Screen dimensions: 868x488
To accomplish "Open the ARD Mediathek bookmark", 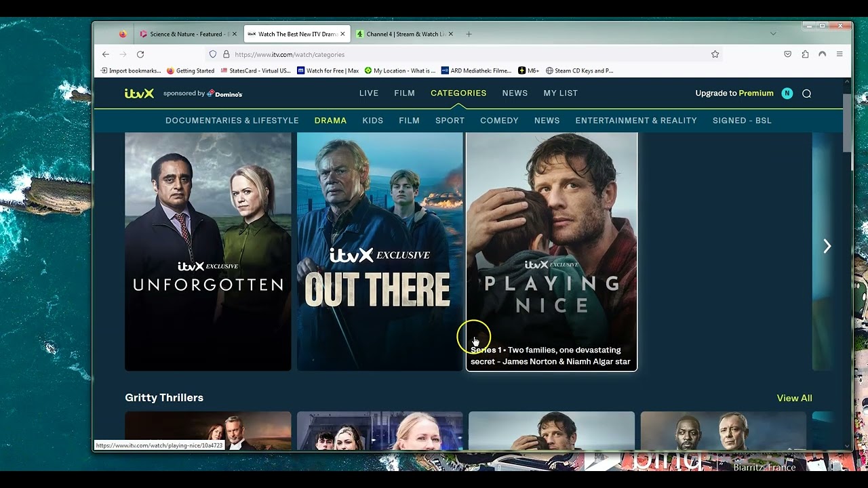I will click(x=476, y=70).
